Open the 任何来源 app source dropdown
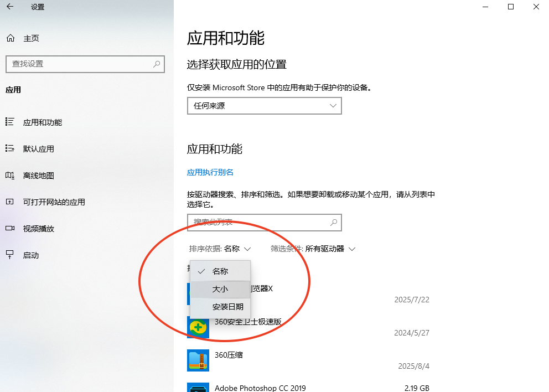 264,105
